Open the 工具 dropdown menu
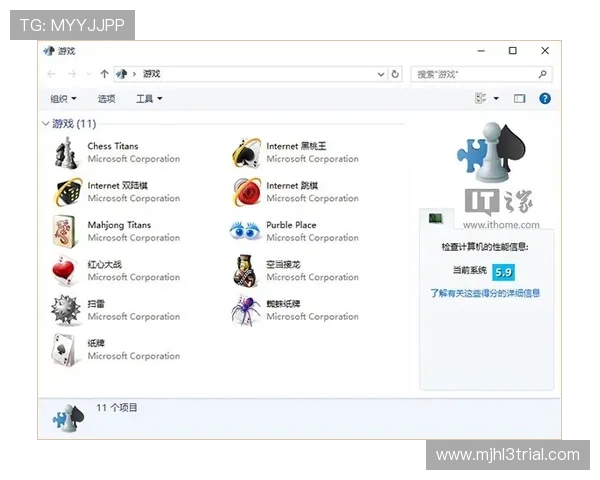 [149, 99]
